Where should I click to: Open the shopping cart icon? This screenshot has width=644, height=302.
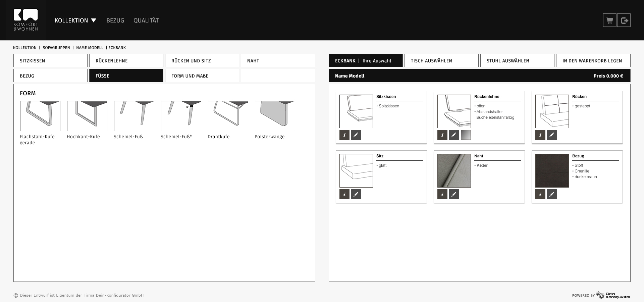pos(609,20)
